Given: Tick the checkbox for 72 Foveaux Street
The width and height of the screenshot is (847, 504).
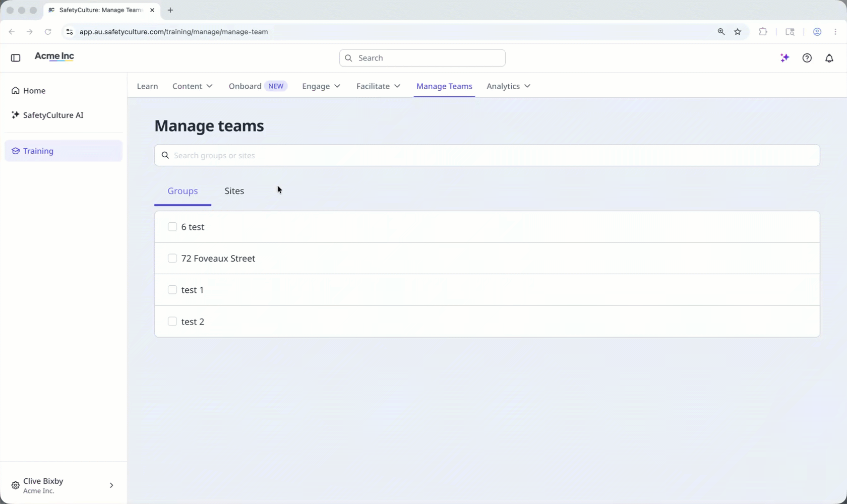Looking at the screenshot, I should pos(172,258).
